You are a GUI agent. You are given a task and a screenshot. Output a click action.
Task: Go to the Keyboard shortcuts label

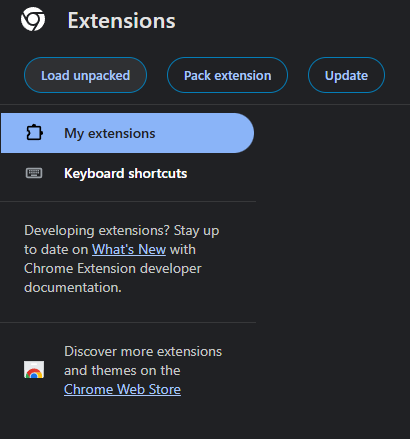126,173
